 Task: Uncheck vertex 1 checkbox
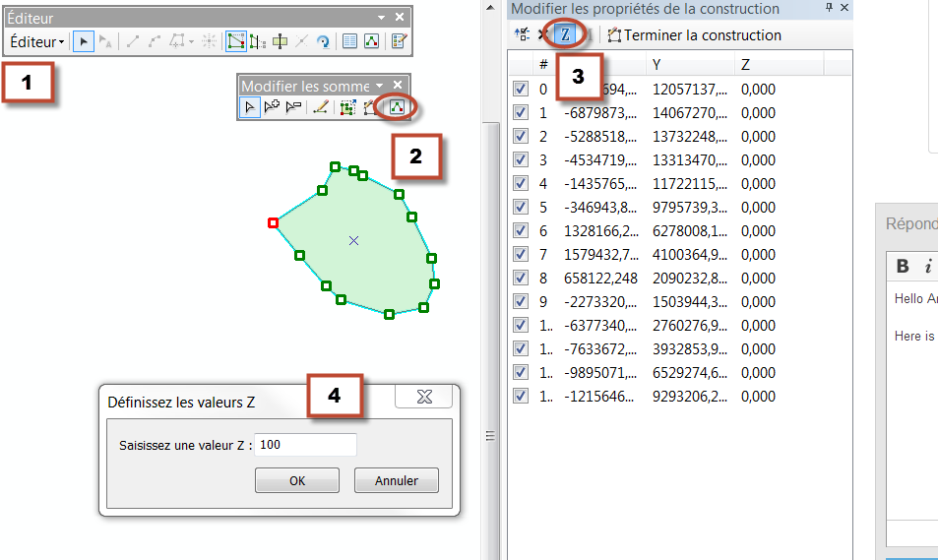coord(521,112)
